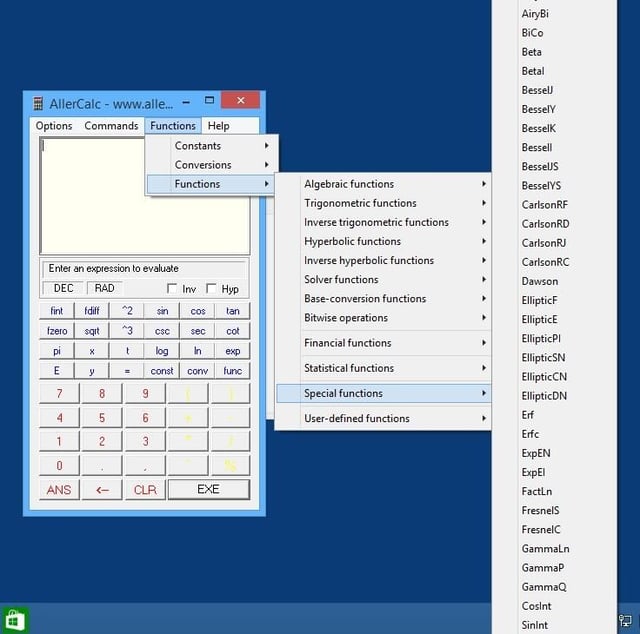
Task: Choose BesselJ special function
Action: coord(554,90)
